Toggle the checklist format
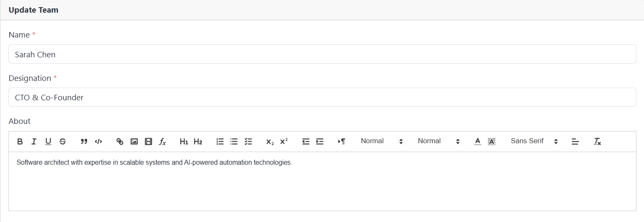Viewport: 644px width, 222px height. click(x=248, y=142)
